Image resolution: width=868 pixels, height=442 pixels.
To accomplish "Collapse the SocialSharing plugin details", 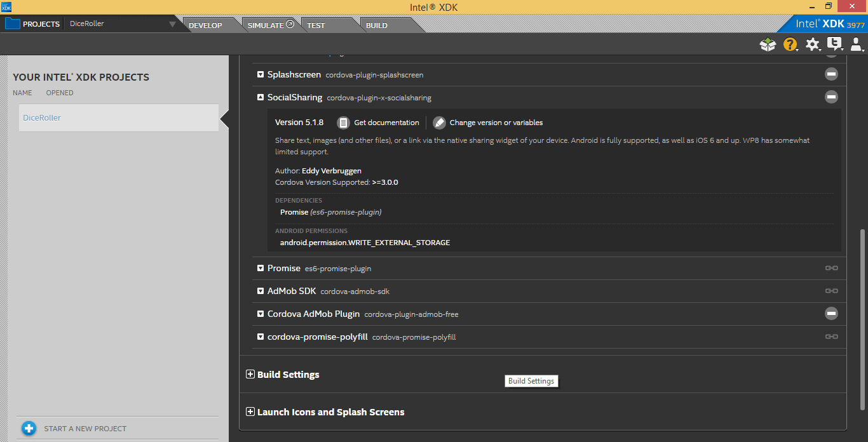I will pos(261,98).
